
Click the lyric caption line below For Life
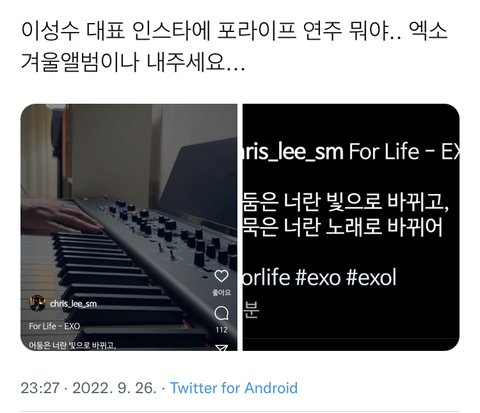click(x=72, y=346)
